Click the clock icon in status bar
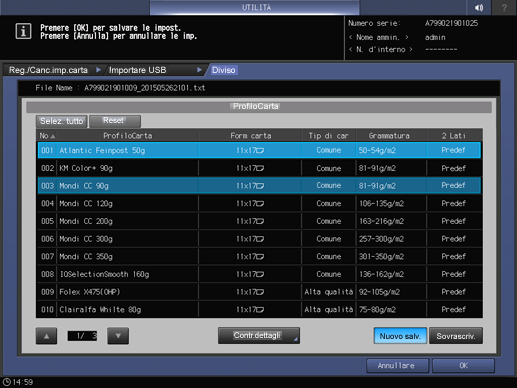 7,382
